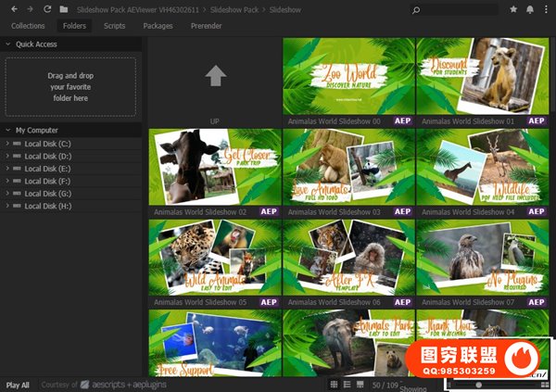Click the refresh icon in top bar
556x392 pixels.
[46, 9]
